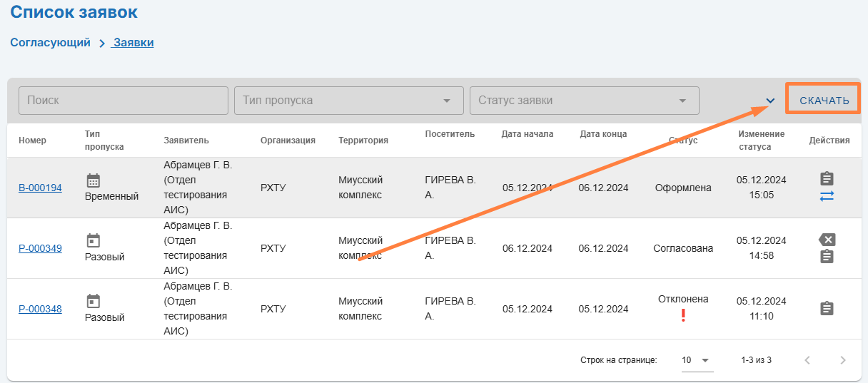Click Согласующий breadcrumb item
The width and height of the screenshot is (868, 383).
[50, 43]
